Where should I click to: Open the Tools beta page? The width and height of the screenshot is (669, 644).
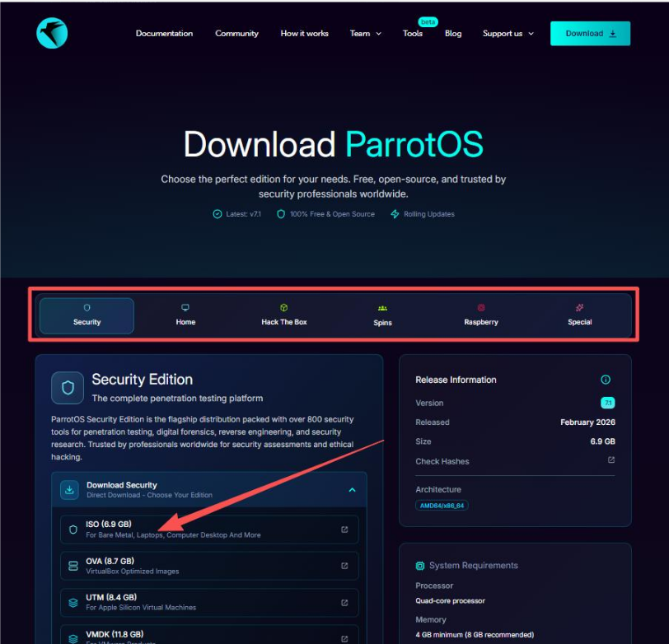413,33
